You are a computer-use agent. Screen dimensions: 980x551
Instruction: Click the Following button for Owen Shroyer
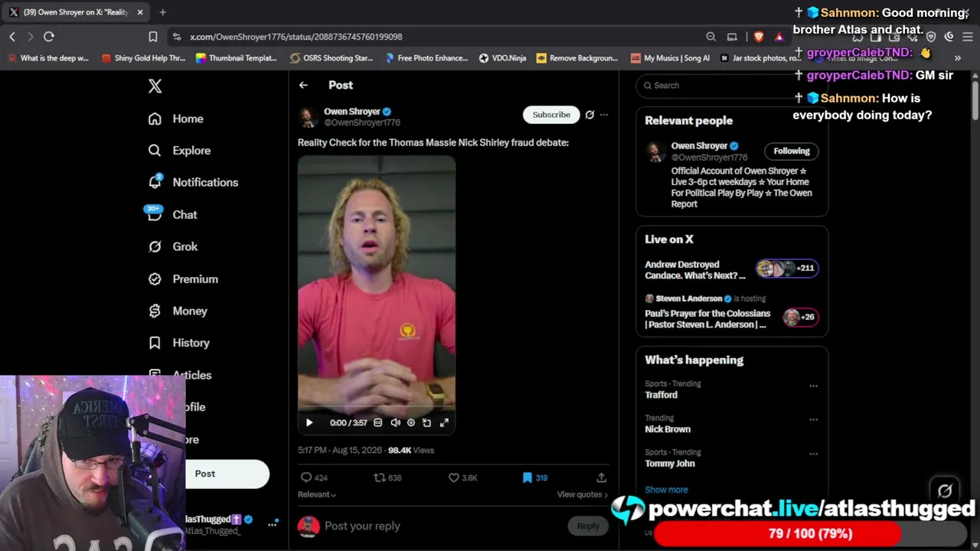click(792, 151)
